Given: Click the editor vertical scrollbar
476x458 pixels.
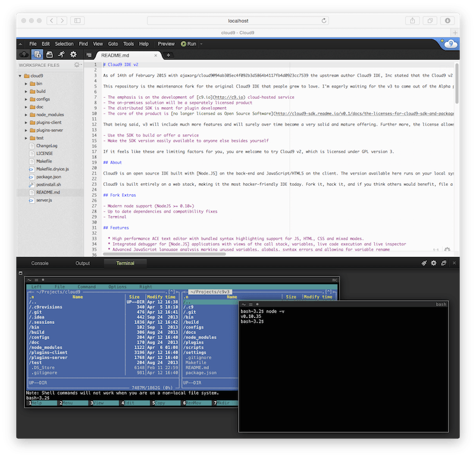Looking at the screenshot, I should 456,83.
